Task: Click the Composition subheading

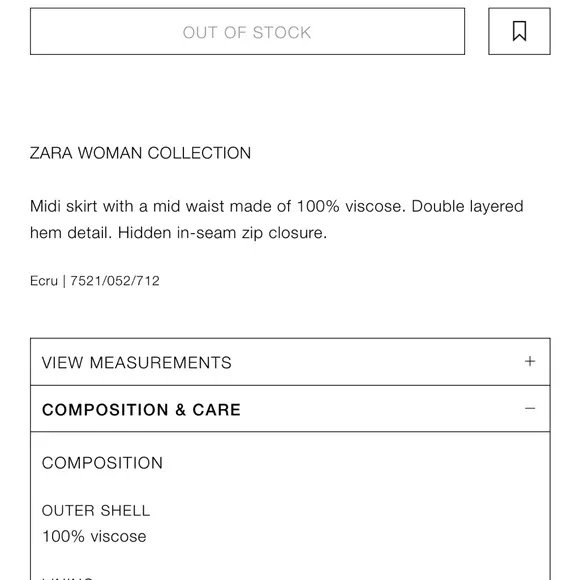Action: [x=102, y=463]
